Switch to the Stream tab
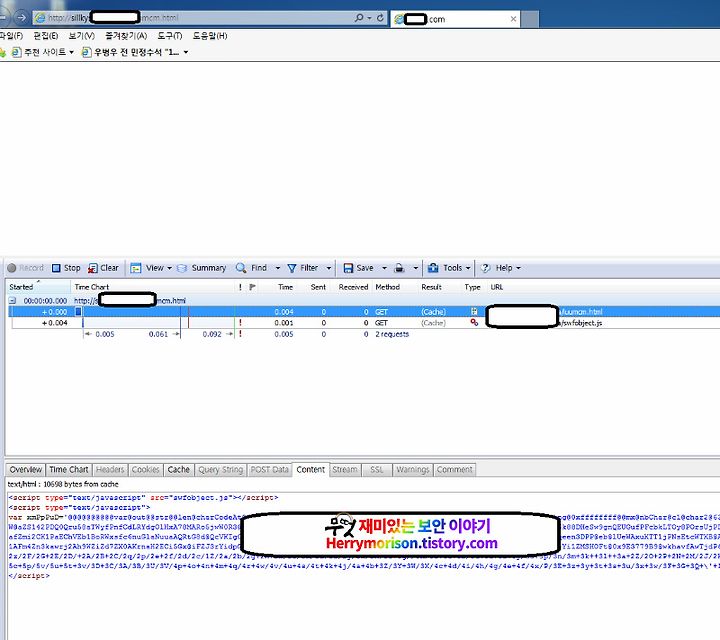The height and width of the screenshot is (640, 720). [345, 470]
